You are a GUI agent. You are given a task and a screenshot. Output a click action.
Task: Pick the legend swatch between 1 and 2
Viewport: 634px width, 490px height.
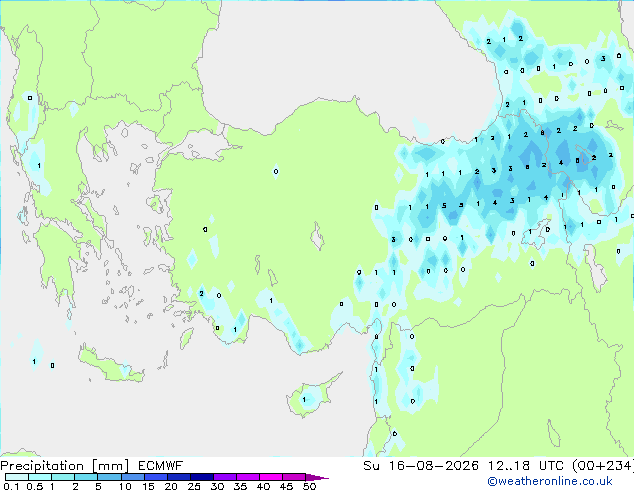(63, 477)
